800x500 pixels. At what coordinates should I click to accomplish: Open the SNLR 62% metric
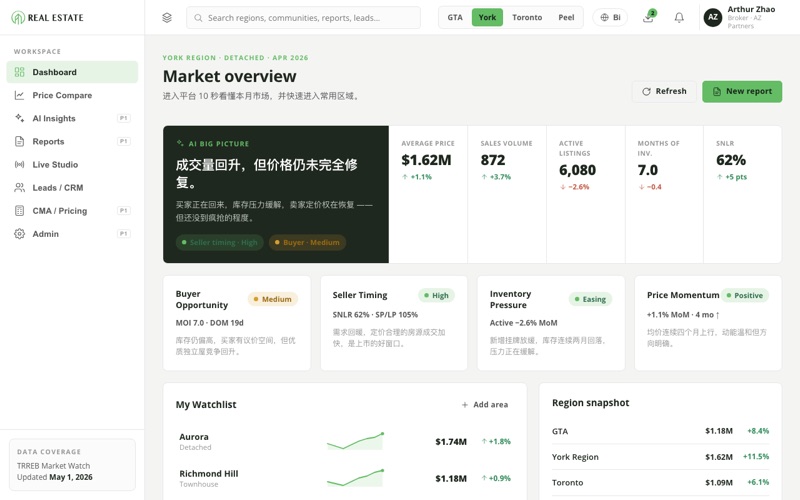tap(743, 194)
